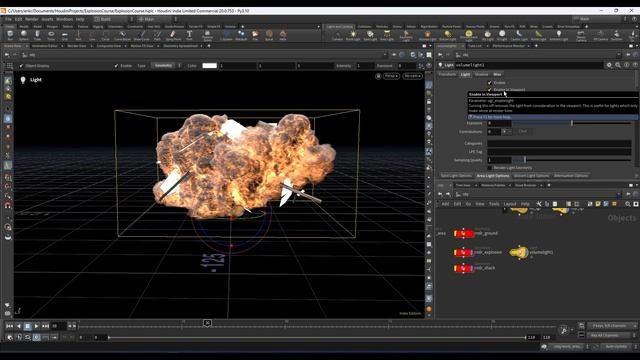Open network editor search icon
640x360 pixels.
(628, 204)
